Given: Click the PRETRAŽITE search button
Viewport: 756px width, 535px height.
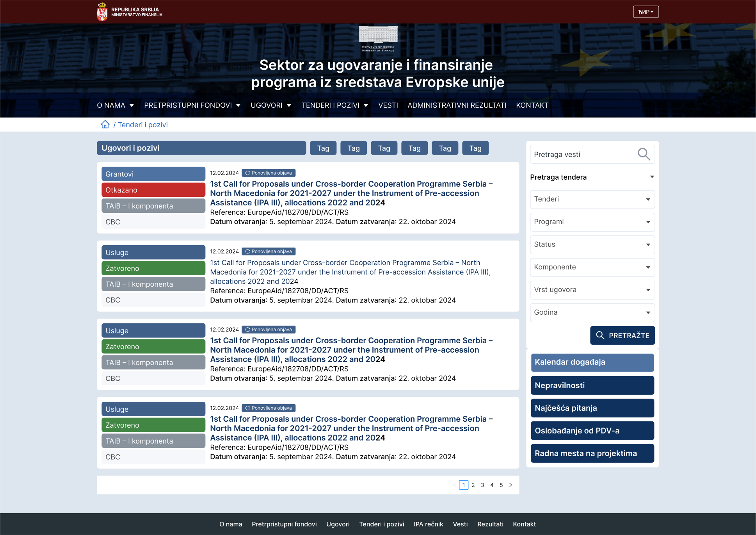Looking at the screenshot, I should (622, 335).
